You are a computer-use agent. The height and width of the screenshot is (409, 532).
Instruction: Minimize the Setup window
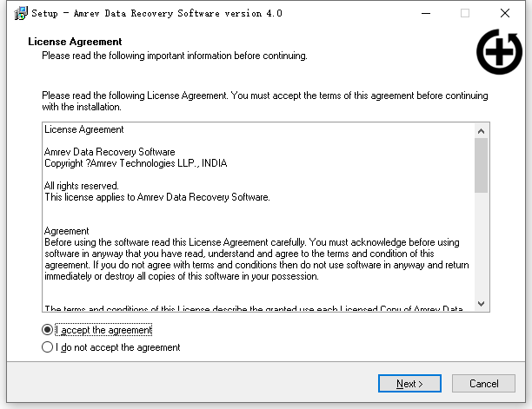(x=425, y=13)
